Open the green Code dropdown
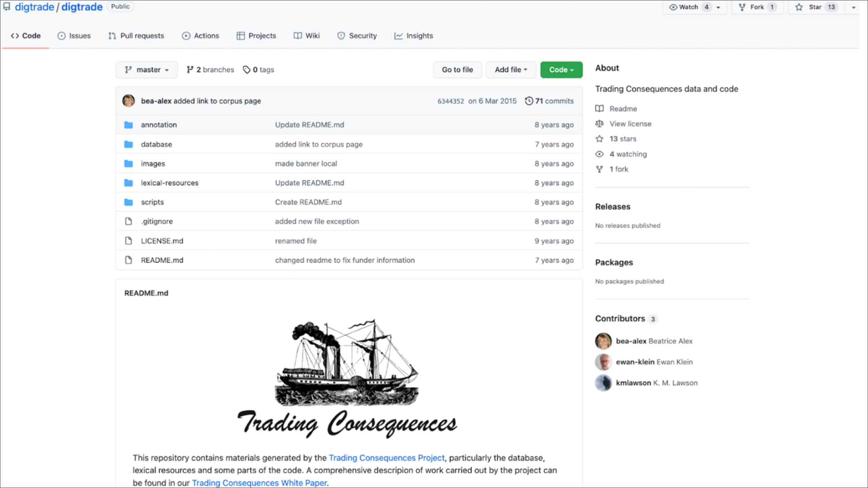The height and width of the screenshot is (488, 868). 561,70
